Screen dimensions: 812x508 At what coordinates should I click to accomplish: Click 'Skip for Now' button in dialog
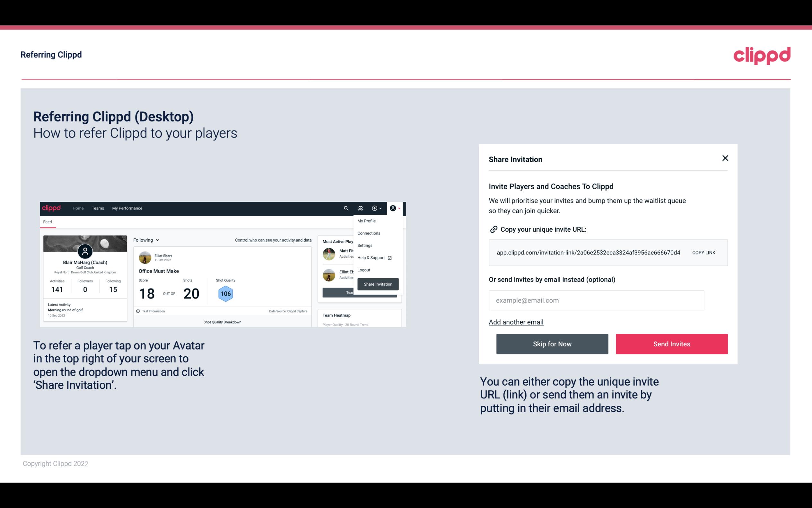[x=552, y=343]
